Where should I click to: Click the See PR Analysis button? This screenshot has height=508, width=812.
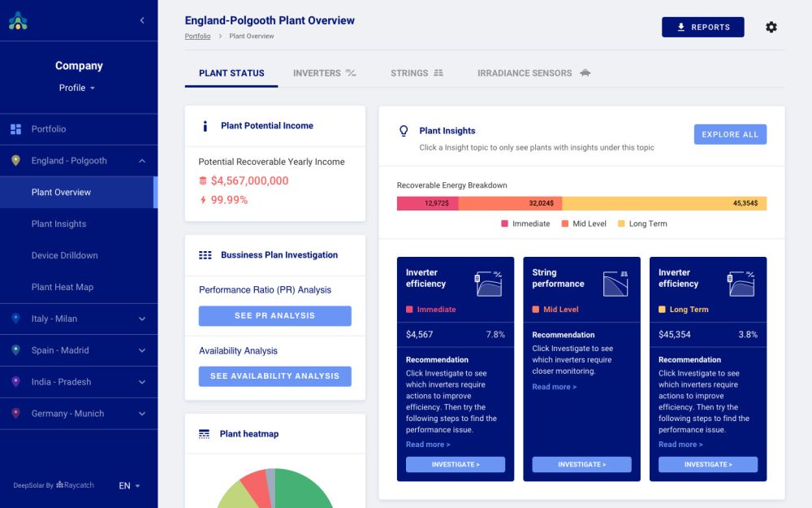click(274, 315)
